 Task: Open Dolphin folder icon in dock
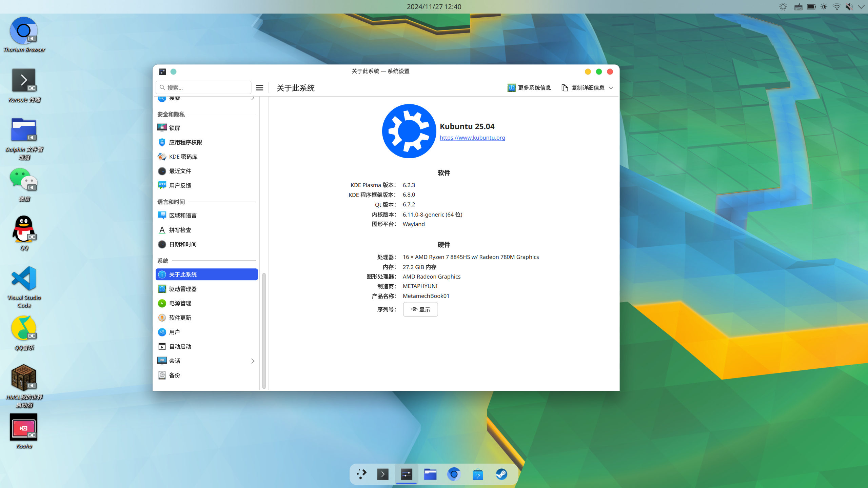430,474
